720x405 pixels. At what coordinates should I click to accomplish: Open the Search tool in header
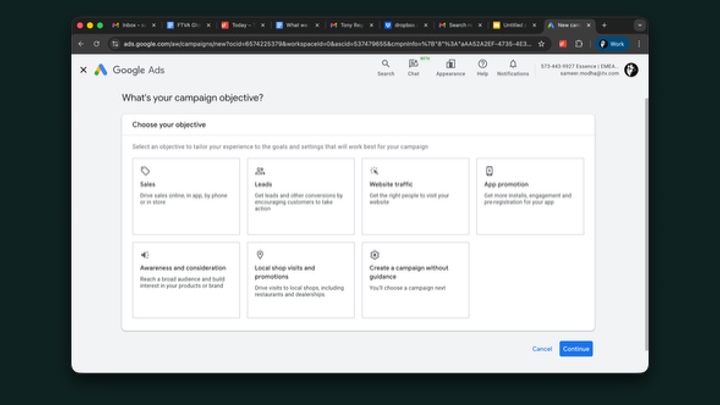click(x=386, y=68)
